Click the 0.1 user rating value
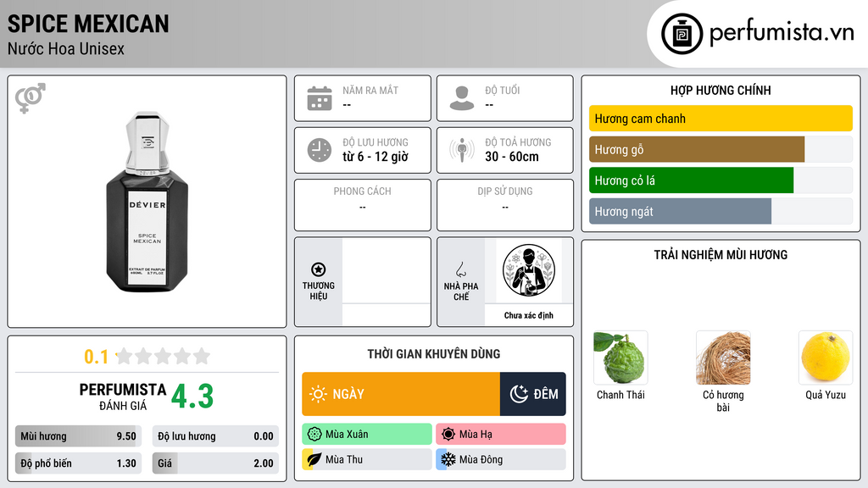 (x=97, y=357)
